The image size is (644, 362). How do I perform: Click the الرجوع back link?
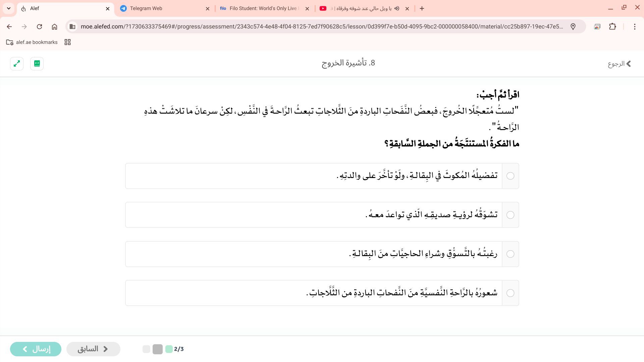(x=619, y=64)
